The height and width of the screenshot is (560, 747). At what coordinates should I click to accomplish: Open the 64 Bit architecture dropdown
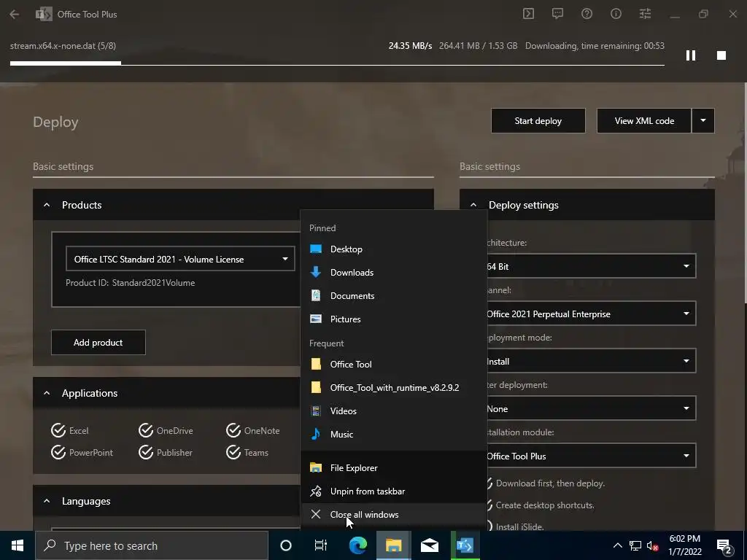point(591,266)
